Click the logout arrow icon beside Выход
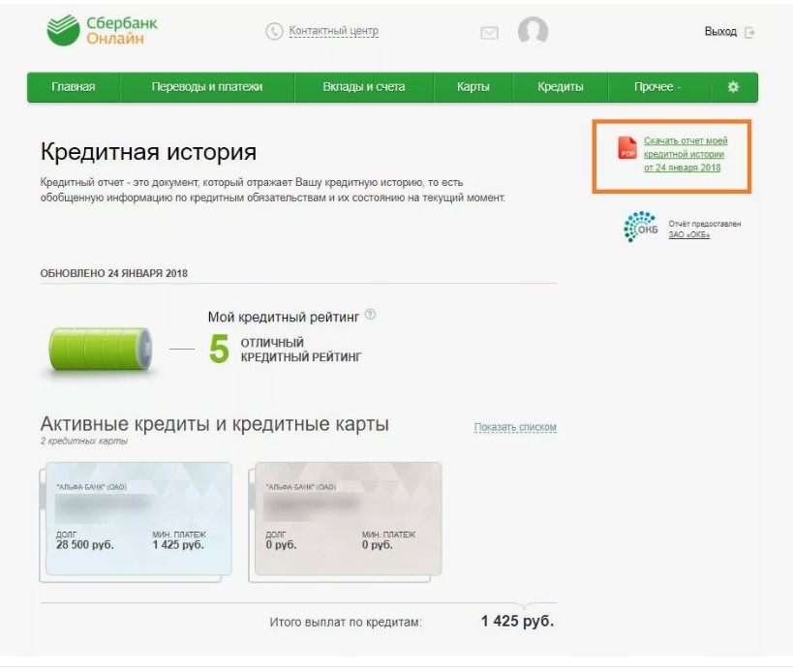Screen dimensions: 793x672 point(749,33)
